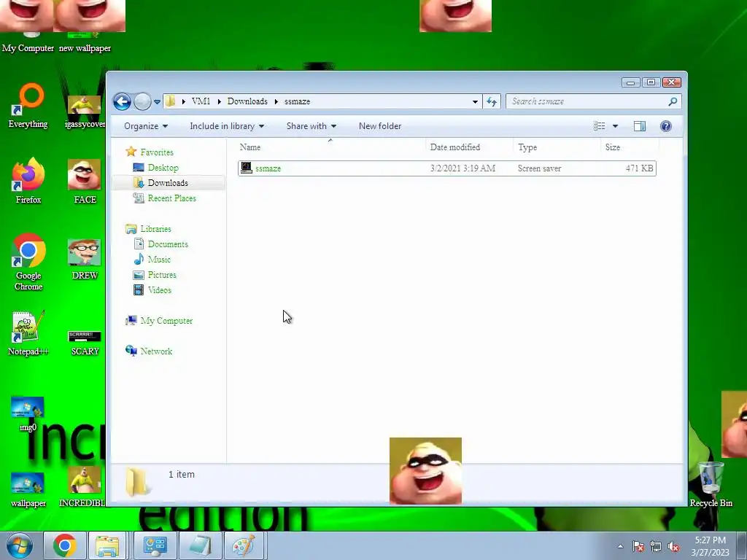Change view with the view icon
This screenshot has height=560, width=747.
[600, 126]
